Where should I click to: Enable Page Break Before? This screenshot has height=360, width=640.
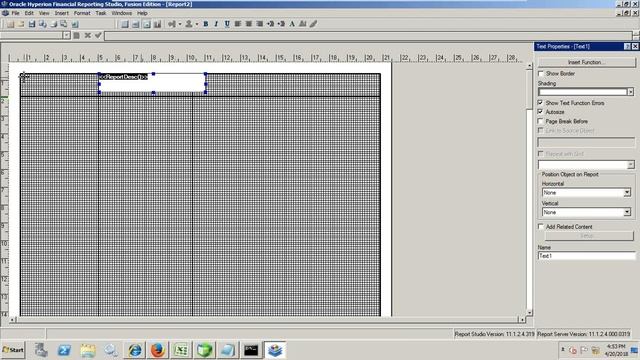click(x=541, y=121)
